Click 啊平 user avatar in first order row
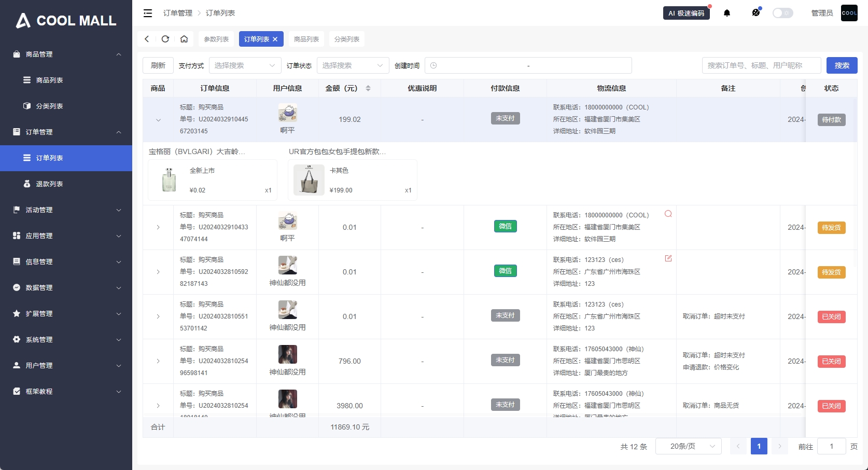Image resolution: width=868 pixels, height=470 pixels. tap(288, 113)
